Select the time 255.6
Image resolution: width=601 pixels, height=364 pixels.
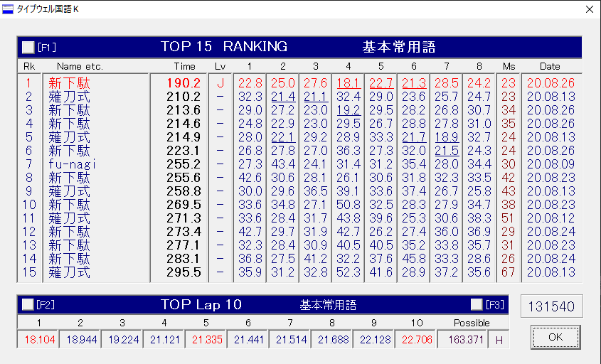[184, 178]
